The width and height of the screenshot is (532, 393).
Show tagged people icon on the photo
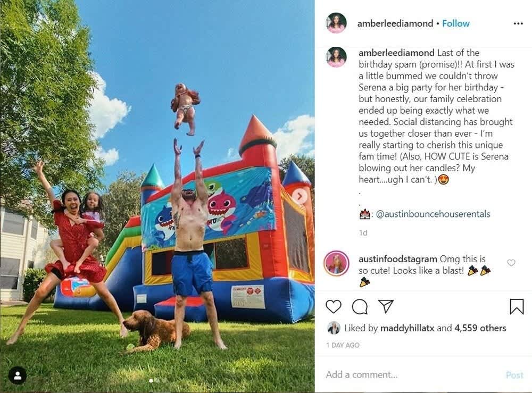(x=18, y=375)
